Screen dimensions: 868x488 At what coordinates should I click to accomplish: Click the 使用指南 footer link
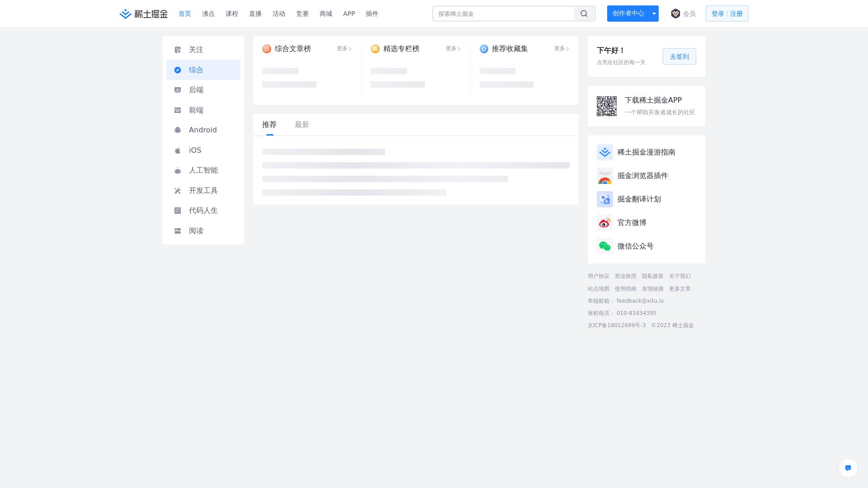tap(626, 289)
